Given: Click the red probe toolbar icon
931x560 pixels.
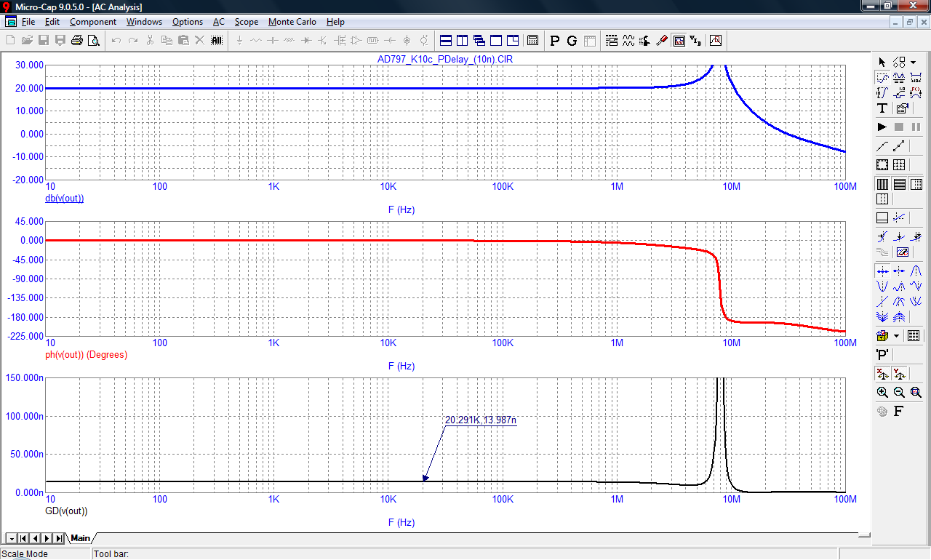Looking at the screenshot, I should [x=662, y=41].
